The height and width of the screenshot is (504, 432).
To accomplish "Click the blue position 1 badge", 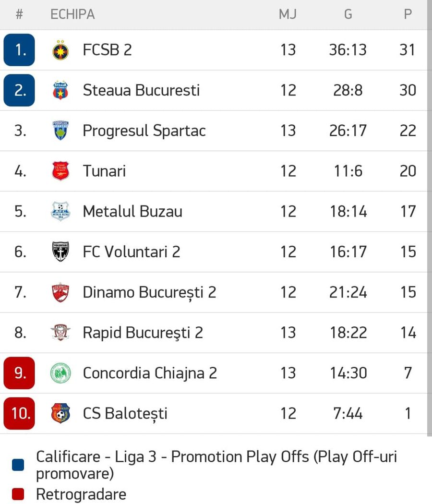I will pyautogui.click(x=19, y=50).
